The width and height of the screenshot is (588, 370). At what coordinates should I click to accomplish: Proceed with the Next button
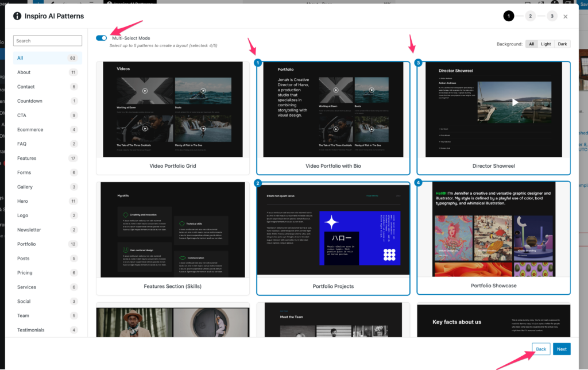click(562, 349)
